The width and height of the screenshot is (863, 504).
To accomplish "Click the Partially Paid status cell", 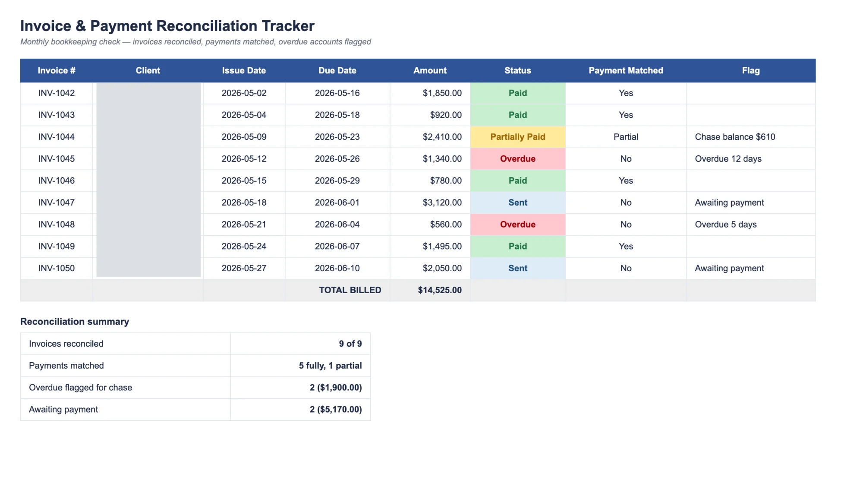I will 518,137.
